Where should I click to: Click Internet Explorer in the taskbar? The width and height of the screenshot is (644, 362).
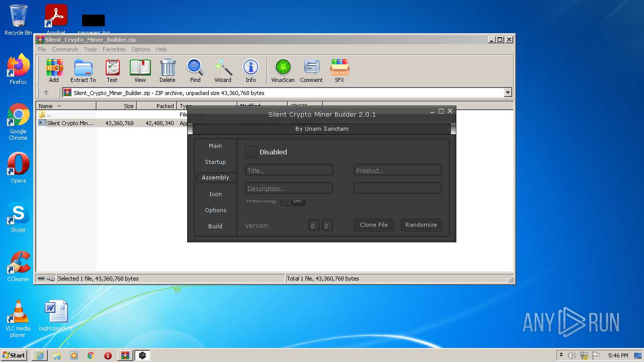(x=40, y=355)
